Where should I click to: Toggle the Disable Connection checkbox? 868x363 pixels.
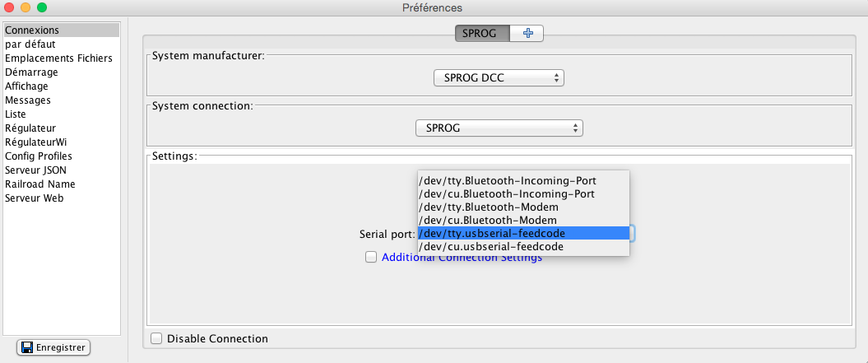pyautogui.click(x=156, y=338)
